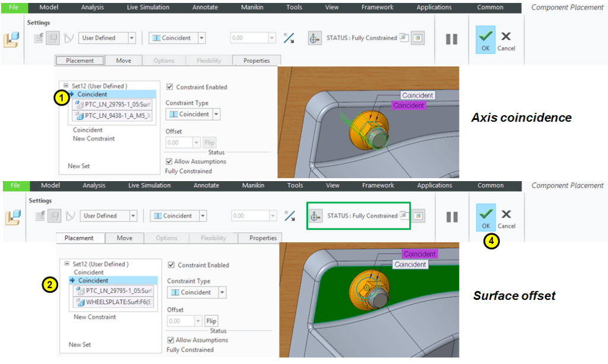Click main-window icon after STATUS in upper dashboard

pos(418,38)
